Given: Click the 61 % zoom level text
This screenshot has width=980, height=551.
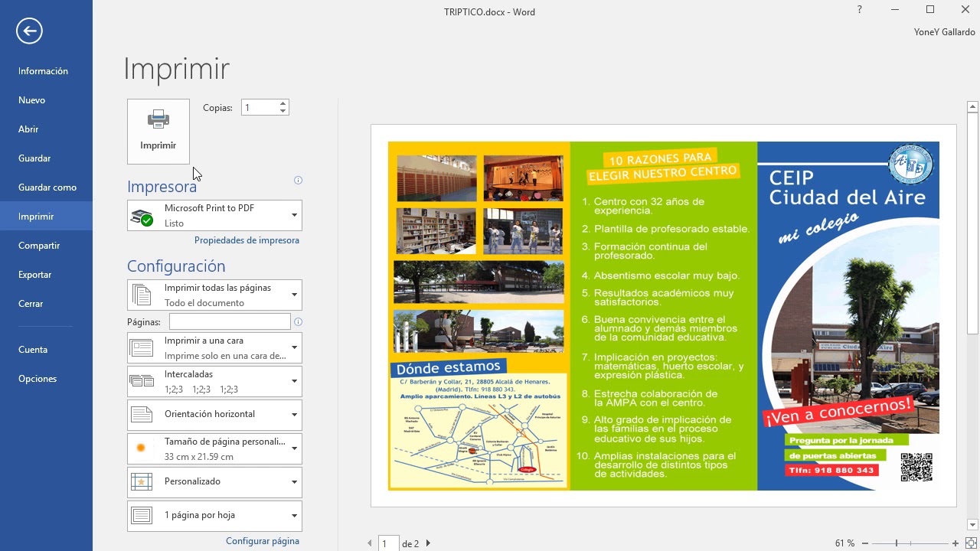Looking at the screenshot, I should (844, 543).
